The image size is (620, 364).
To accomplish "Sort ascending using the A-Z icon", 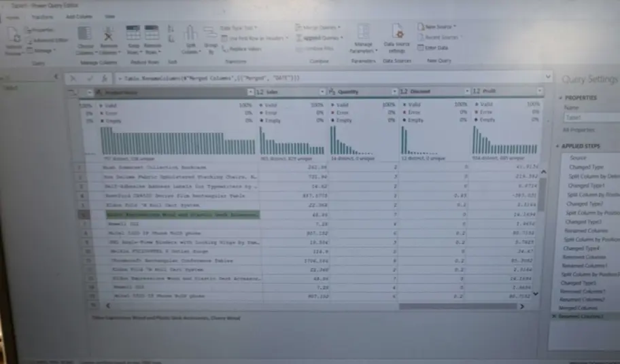I will [171, 29].
